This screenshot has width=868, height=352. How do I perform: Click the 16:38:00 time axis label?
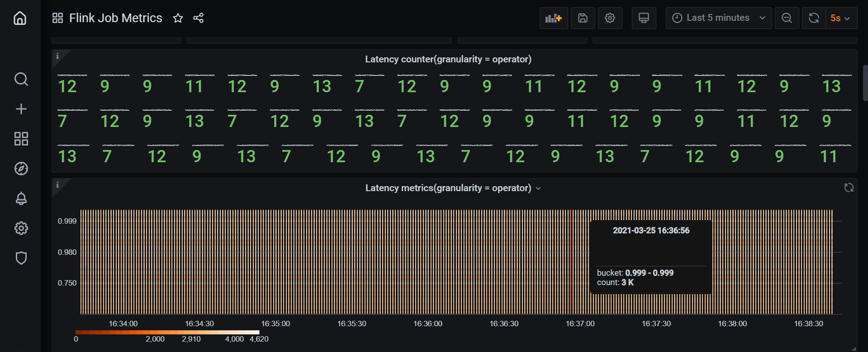pos(733,324)
